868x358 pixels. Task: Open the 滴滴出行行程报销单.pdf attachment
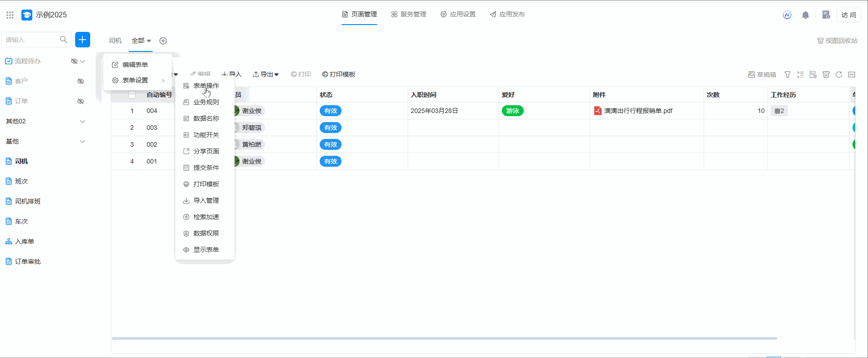click(x=638, y=111)
